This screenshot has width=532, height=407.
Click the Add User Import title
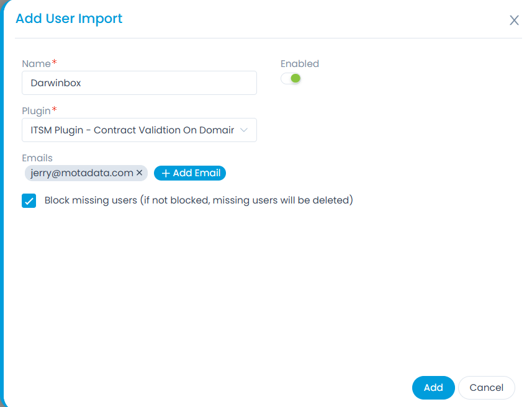pos(69,19)
